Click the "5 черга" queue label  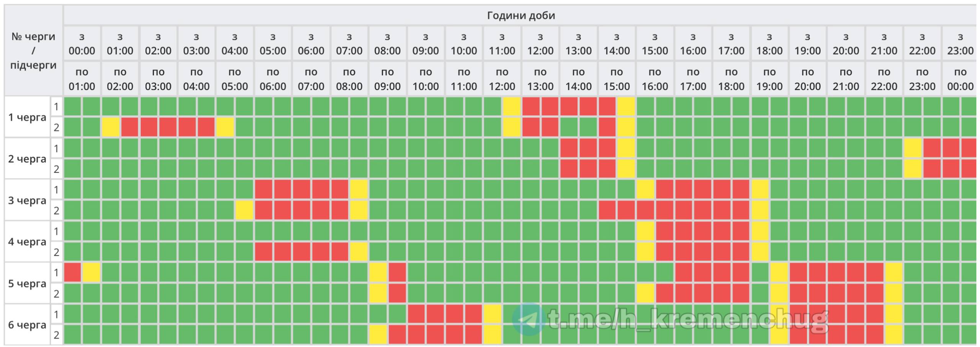point(27,283)
